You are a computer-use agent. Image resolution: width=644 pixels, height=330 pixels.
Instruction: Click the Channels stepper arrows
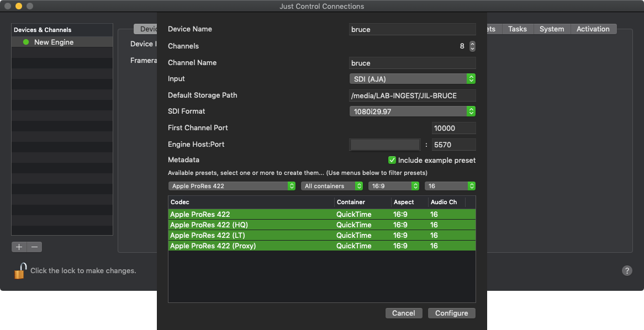click(x=472, y=46)
